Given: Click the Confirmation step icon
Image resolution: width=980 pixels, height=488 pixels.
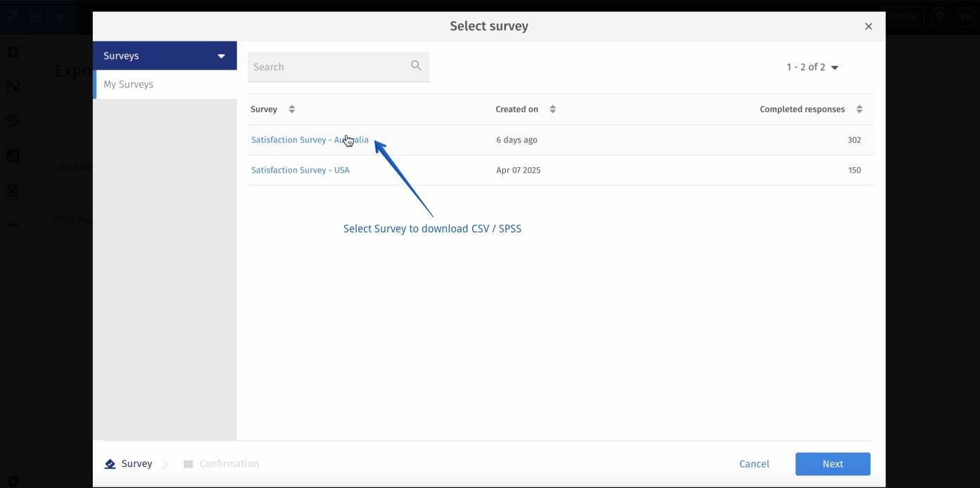Looking at the screenshot, I should click(188, 464).
